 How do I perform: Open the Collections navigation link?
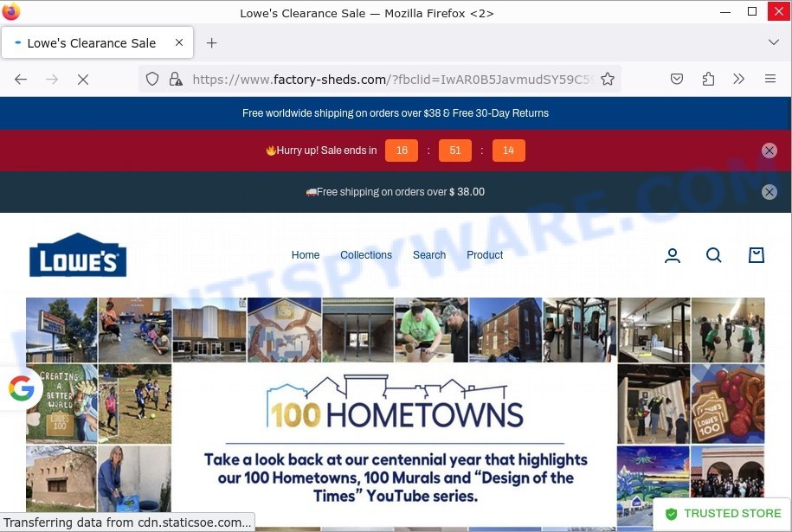point(365,255)
